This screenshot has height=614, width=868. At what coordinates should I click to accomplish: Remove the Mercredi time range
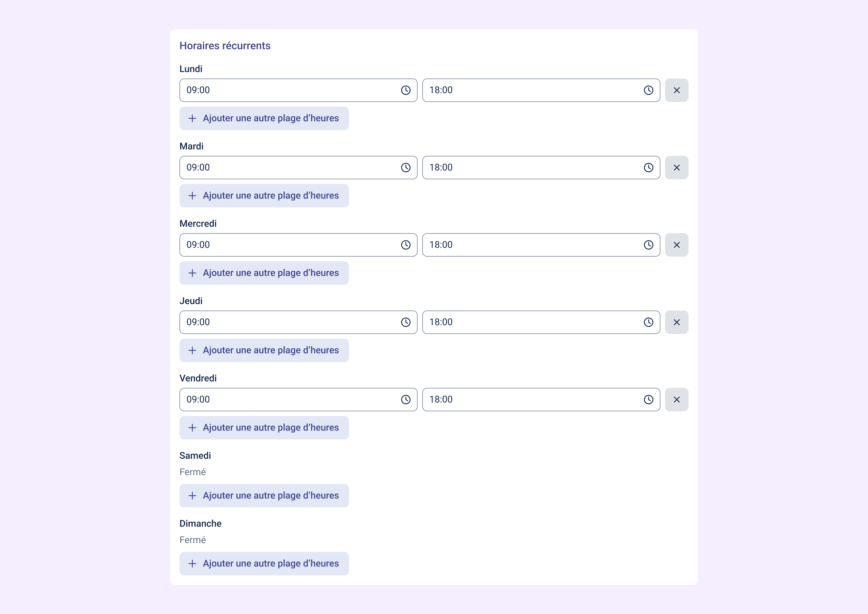click(677, 245)
